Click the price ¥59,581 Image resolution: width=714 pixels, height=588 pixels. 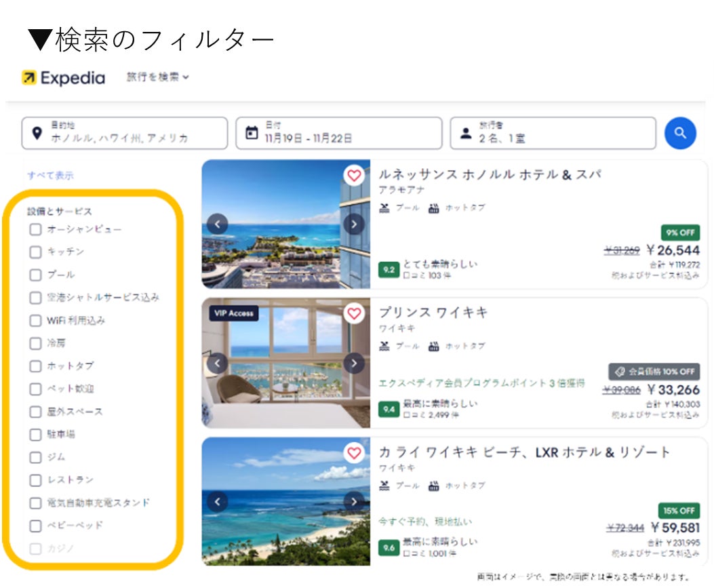click(x=675, y=528)
